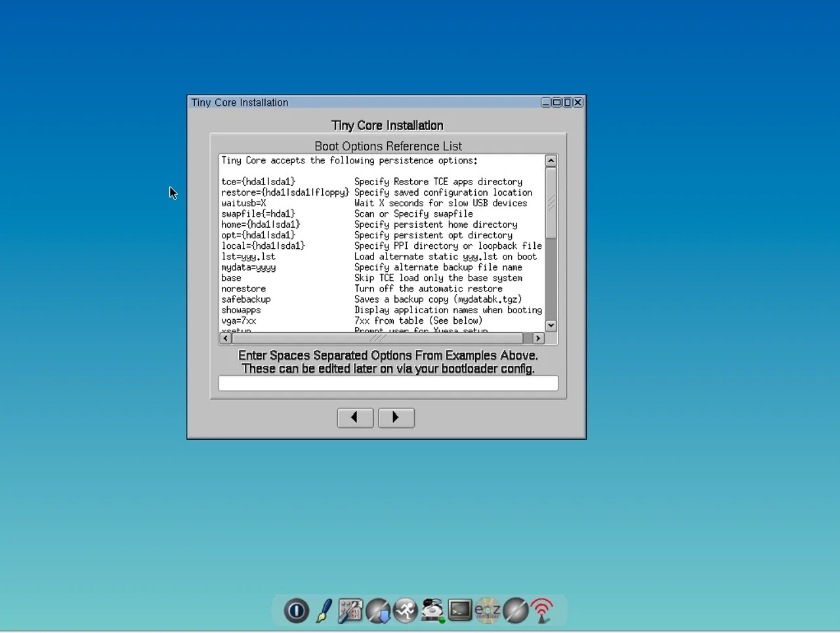Select the "restore={hda1|sda1|floppy}" option text
840x633 pixels.
(x=285, y=192)
